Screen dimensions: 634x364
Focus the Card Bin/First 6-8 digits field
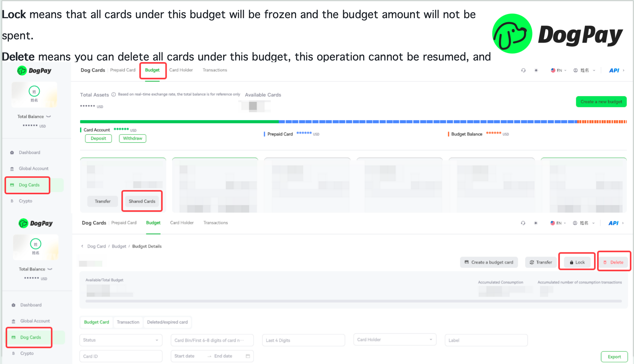click(212, 340)
